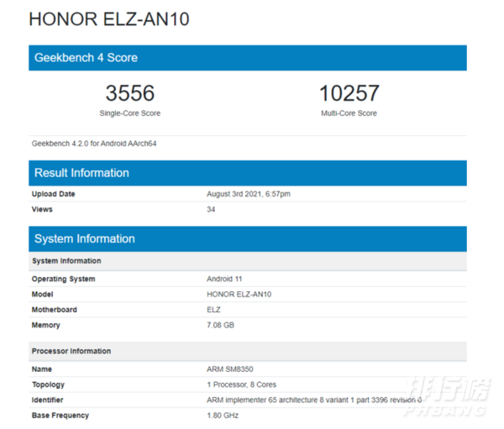Select Geekbench 4.2.0 for Android AArch64 text
Screen dimensions: 504x429
(x=94, y=144)
